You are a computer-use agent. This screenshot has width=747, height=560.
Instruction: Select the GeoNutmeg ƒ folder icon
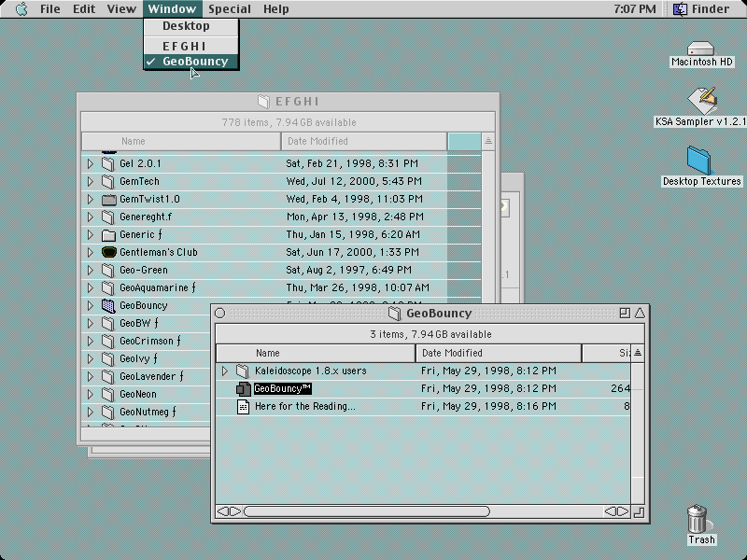[x=108, y=413]
